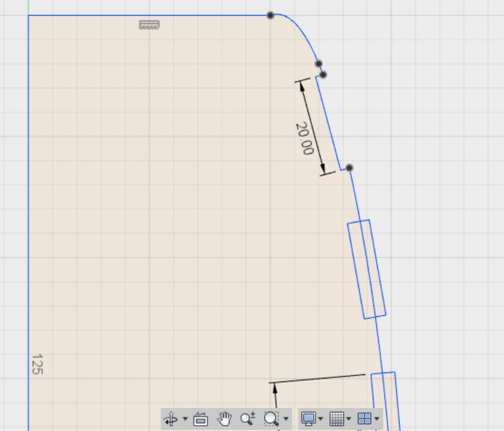Click the Zoom Window fit icon
Viewport: 504px width, 431px height.
coord(271,419)
